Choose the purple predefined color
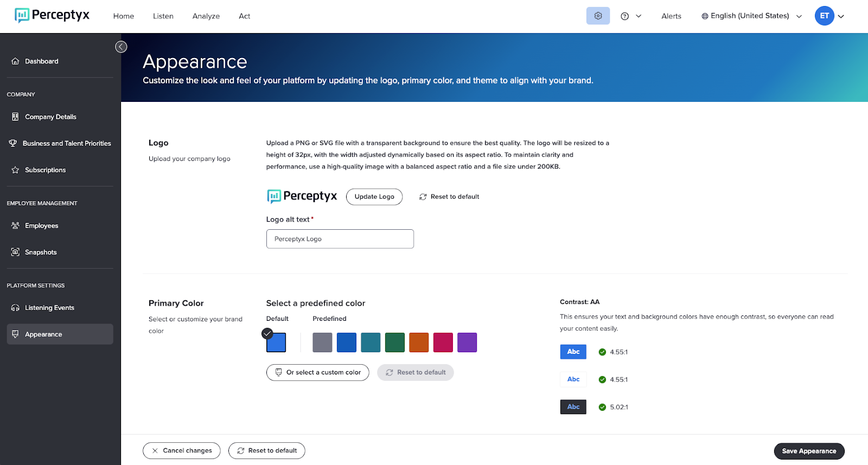The width and height of the screenshot is (868, 465). point(467,343)
